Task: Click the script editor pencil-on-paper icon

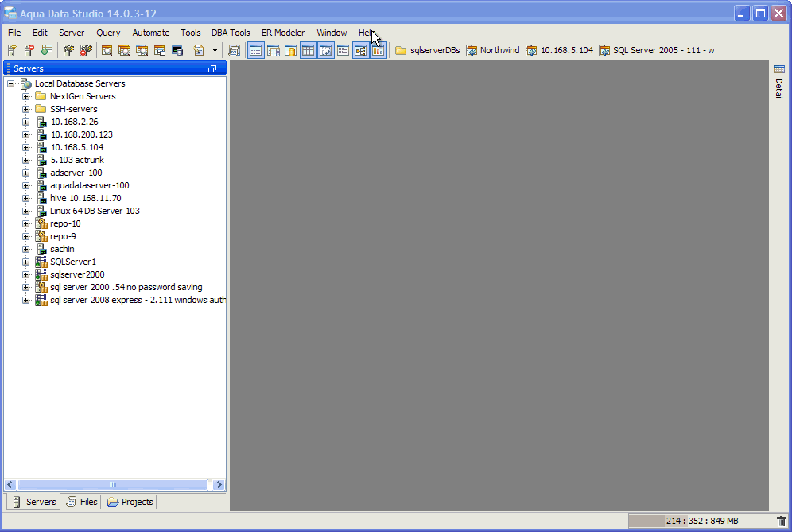Action: [199, 50]
